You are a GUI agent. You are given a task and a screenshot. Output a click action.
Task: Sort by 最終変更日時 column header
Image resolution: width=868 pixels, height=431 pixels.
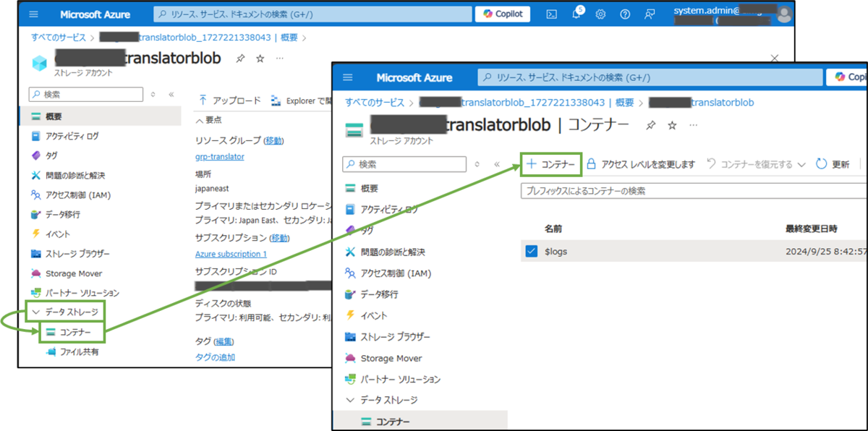coord(812,229)
